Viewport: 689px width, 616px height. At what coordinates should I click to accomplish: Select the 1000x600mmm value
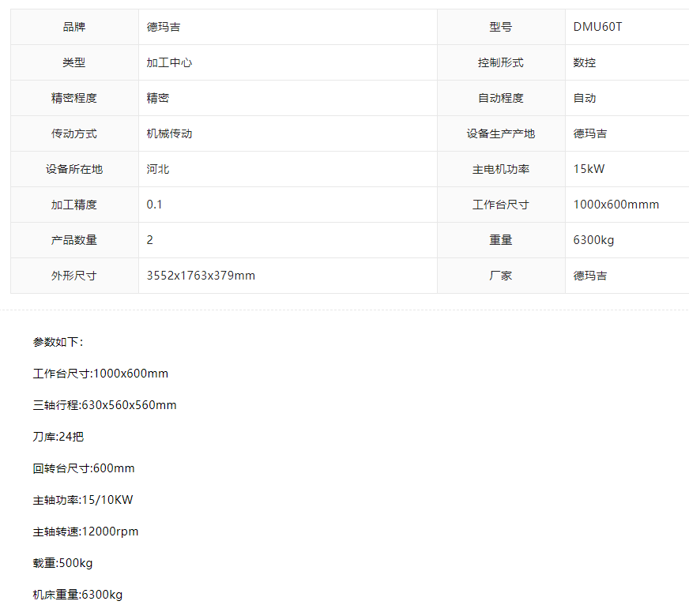click(x=616, y=205)
